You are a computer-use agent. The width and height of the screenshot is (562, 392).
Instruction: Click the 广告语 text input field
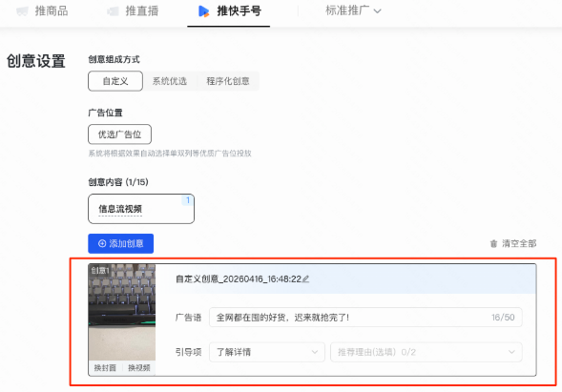tap(365, 317)
